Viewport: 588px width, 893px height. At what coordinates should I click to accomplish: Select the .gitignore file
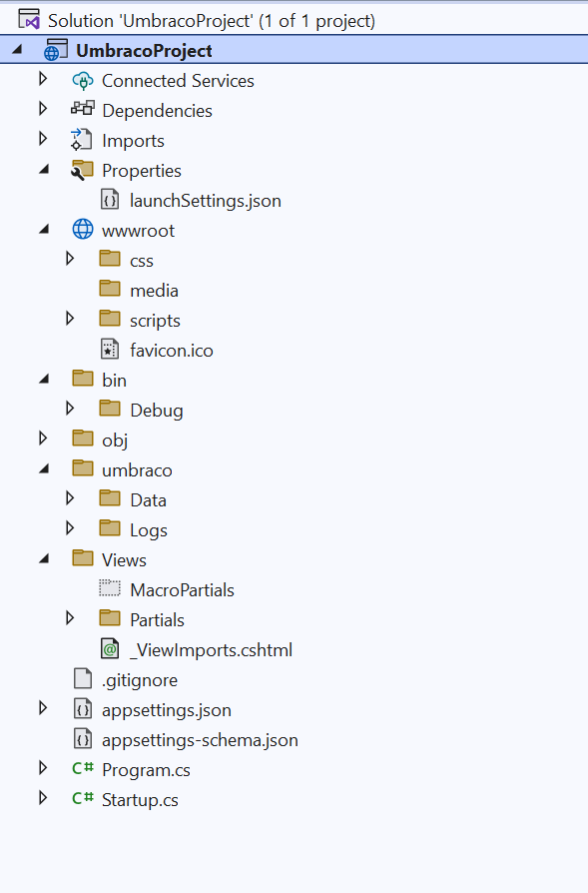coord(140,680)
